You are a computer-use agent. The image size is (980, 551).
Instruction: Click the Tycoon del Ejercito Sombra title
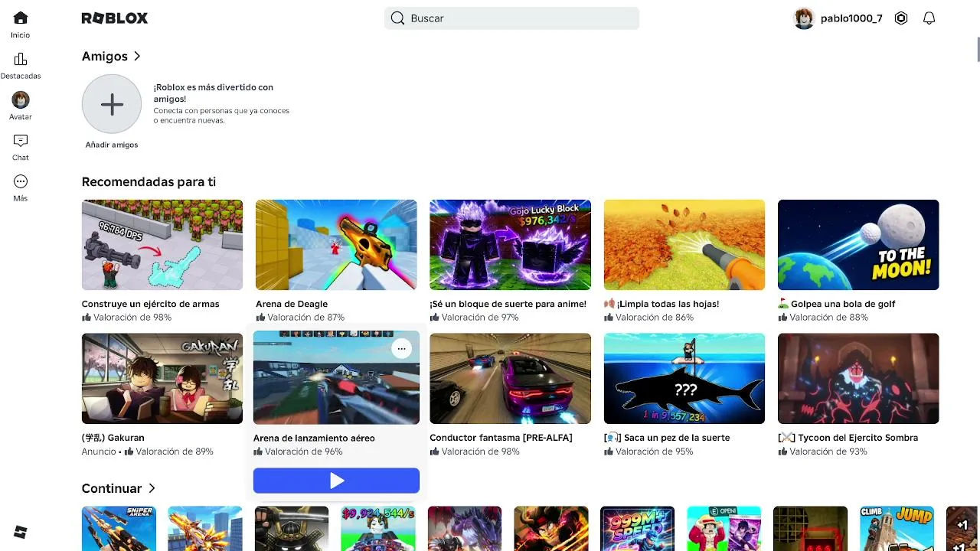pyautogui.click(x=848, y=438)
